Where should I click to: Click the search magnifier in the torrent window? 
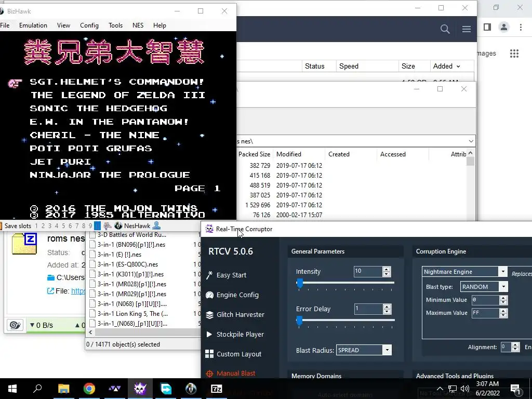pyautogui.click(x=445, y=29)
